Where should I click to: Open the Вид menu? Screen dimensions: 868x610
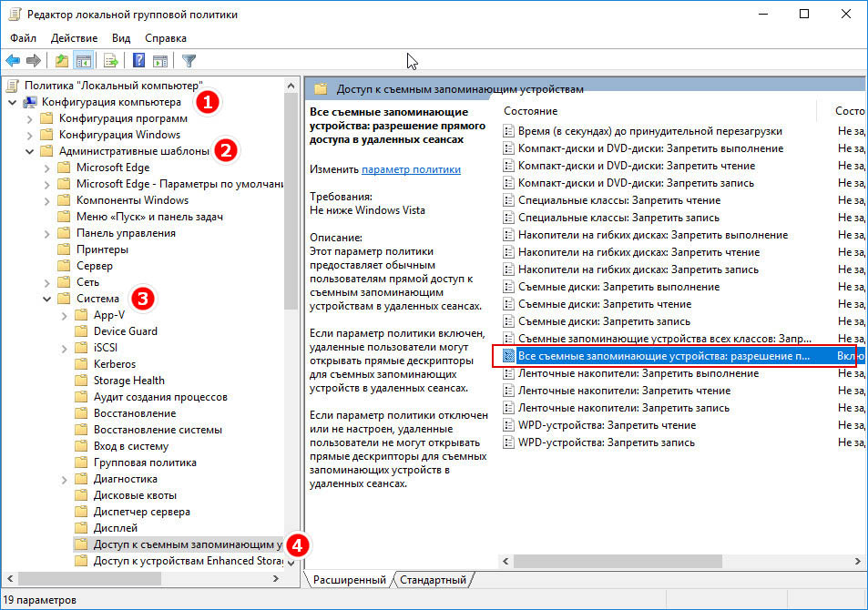click(121, 38)
